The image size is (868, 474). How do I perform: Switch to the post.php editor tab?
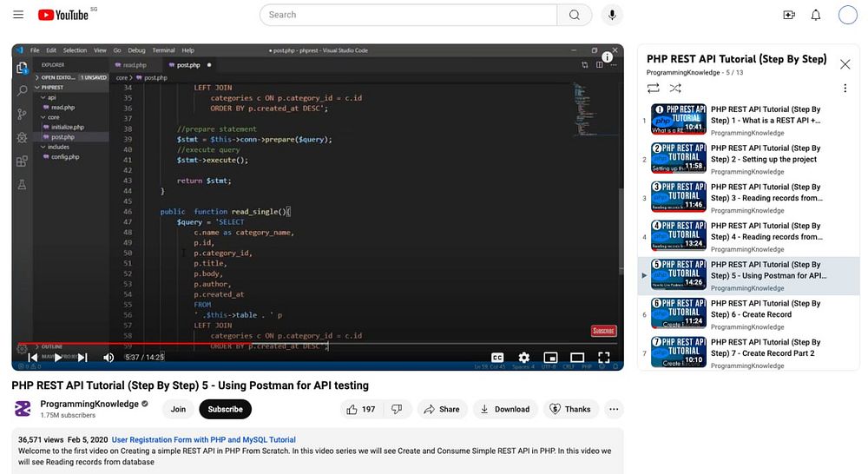coord(188,65)
